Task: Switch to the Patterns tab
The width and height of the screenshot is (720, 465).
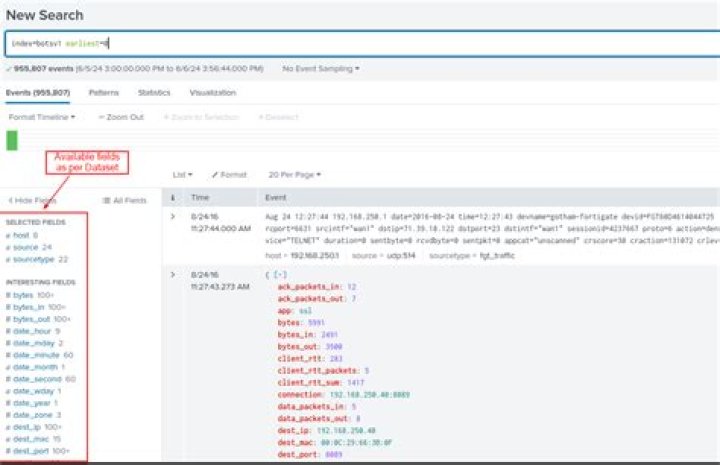Action: (x=104, y=93)
